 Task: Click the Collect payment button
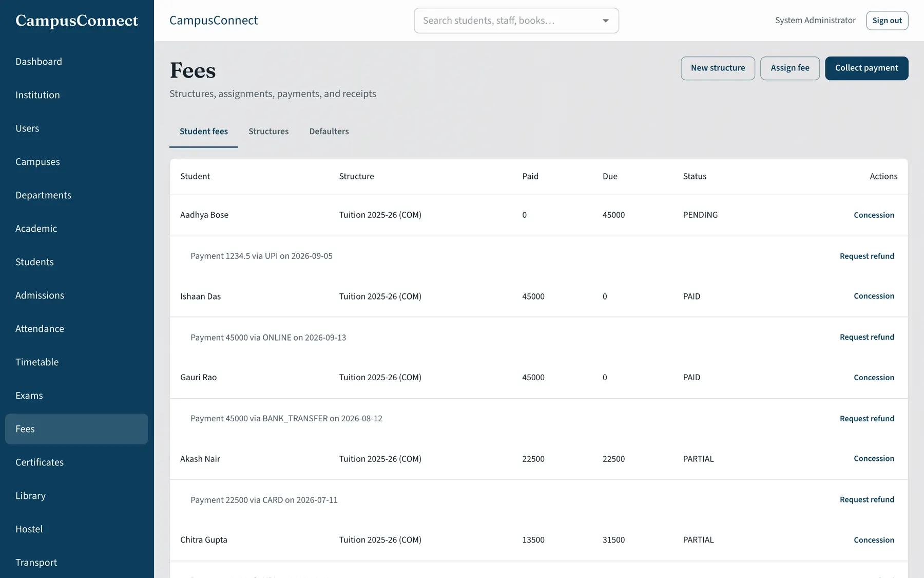(867, 68)
